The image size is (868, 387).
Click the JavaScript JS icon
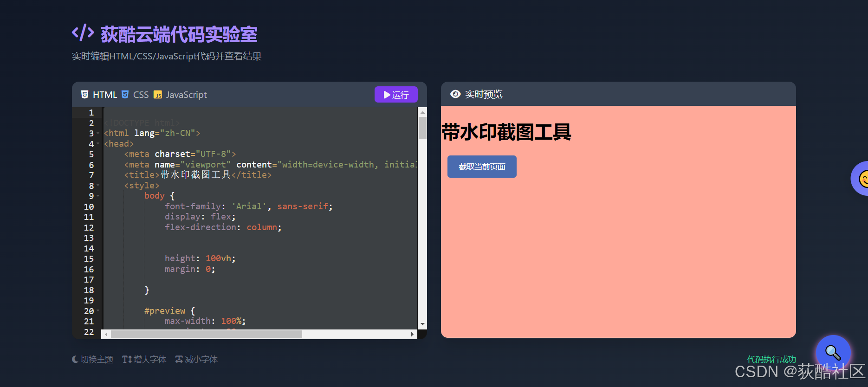[x=158, y=95]
